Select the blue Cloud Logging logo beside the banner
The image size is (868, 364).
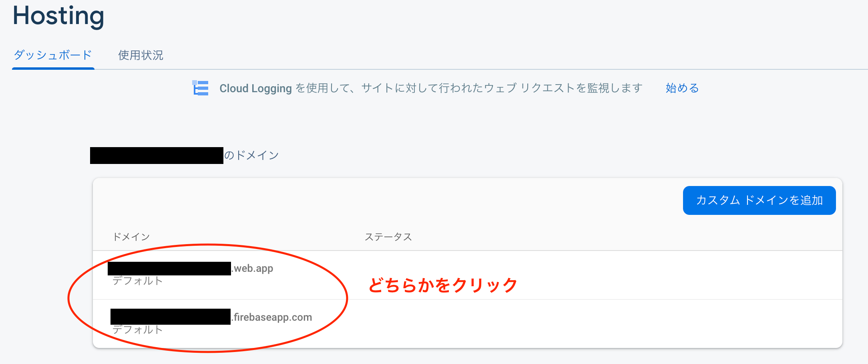click(x=201, y=88)
